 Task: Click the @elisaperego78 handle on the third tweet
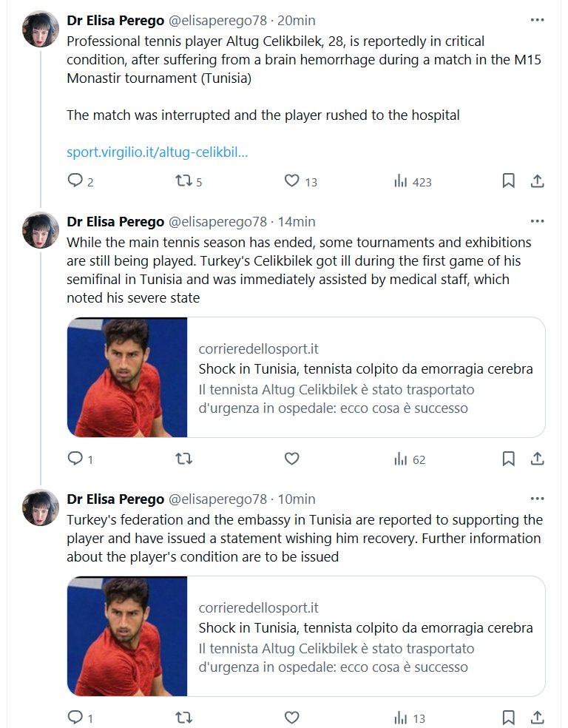pyautogui.click(x=217, y=499)
